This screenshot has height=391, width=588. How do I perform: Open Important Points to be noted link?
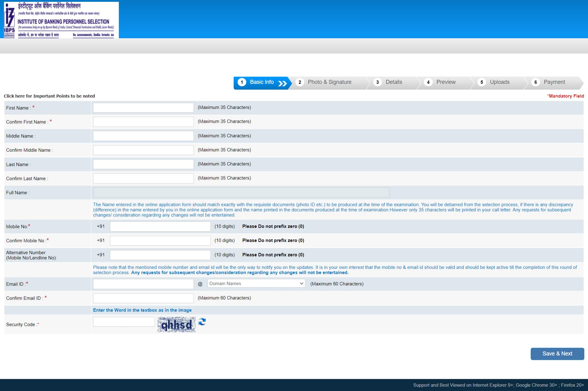49,96
